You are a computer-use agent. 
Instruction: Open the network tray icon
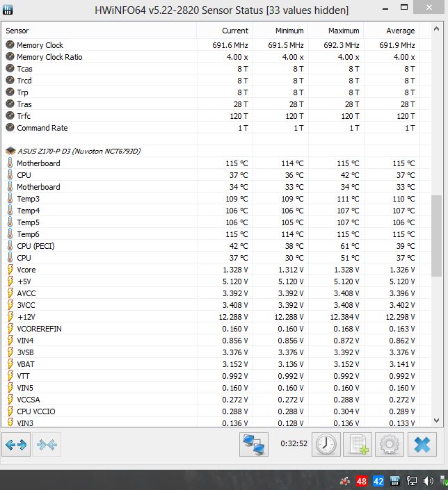(x=411, y=481)
